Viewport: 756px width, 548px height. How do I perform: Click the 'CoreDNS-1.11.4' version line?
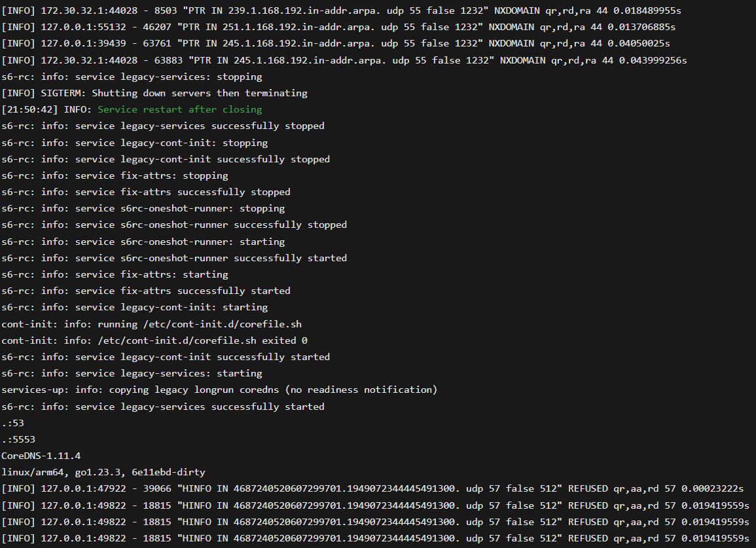pyautogui.click(x=41, y=456)
